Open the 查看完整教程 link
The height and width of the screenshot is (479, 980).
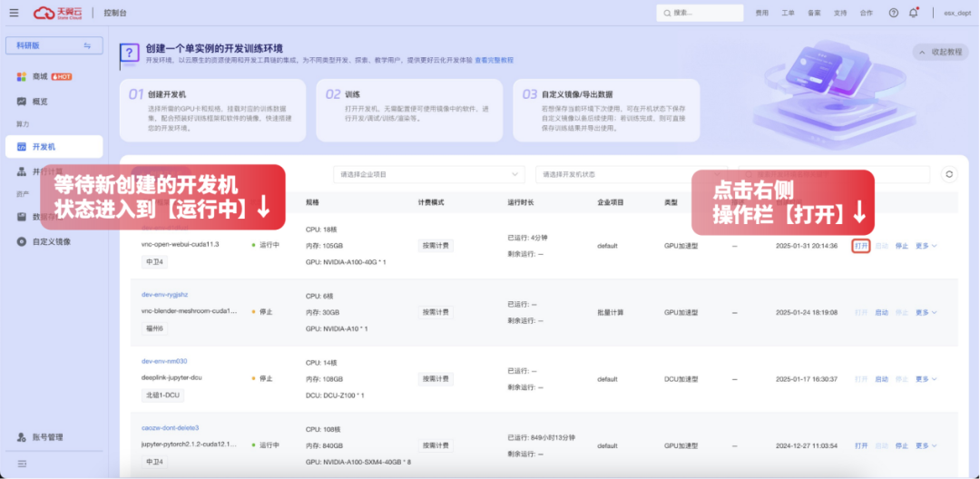(494, 61)
